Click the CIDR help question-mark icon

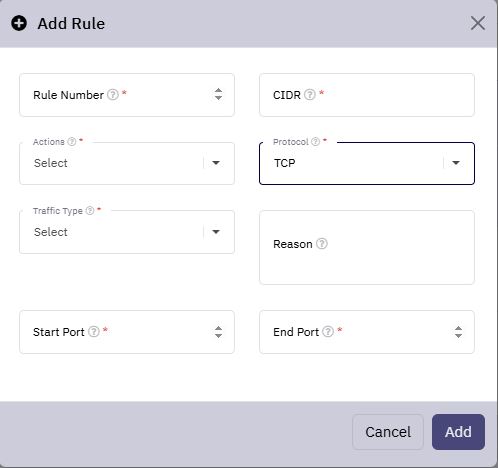pyautogui.click(x=310, y=95)
